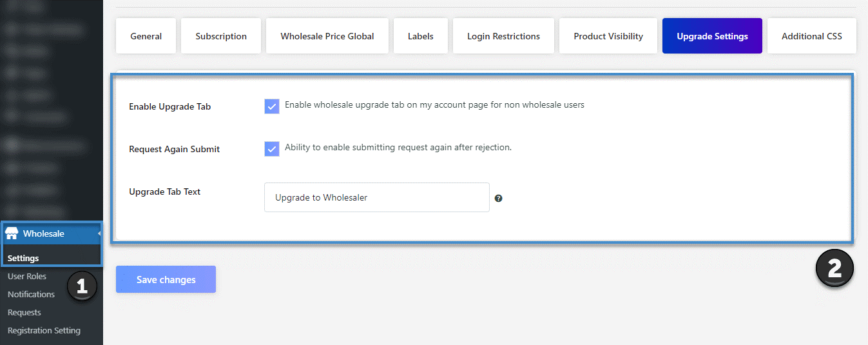The image size is (868, 345).
Task: Toggle the Enable Upgrade Tab checkbox
Action: click(271, 106)
